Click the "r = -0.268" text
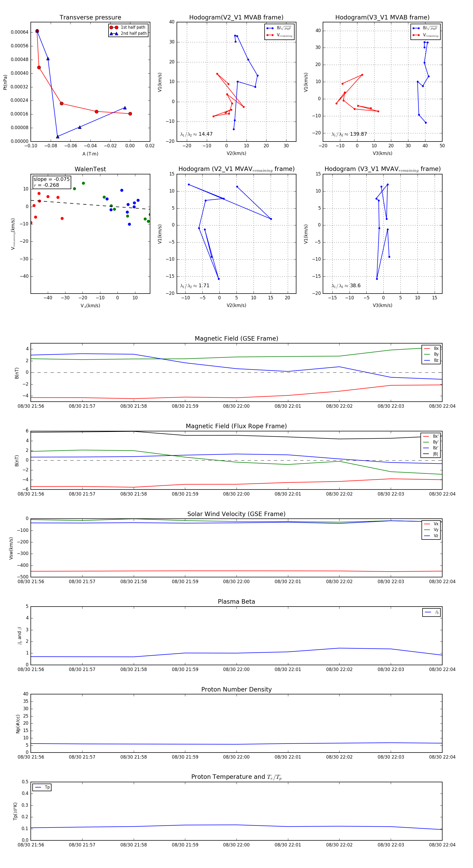 point(46,185)
